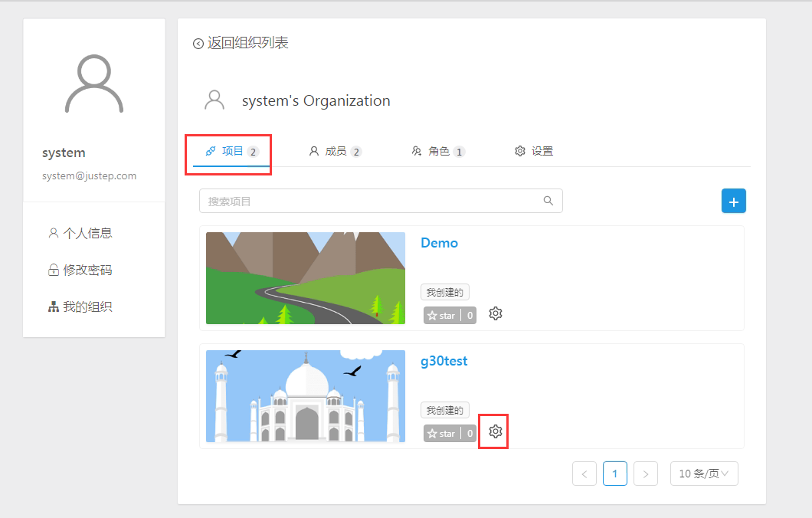This screenshot has width=812, height=518.
Task: Go to next page arrow
Action: pyautogui.click(x=646, y=474)
